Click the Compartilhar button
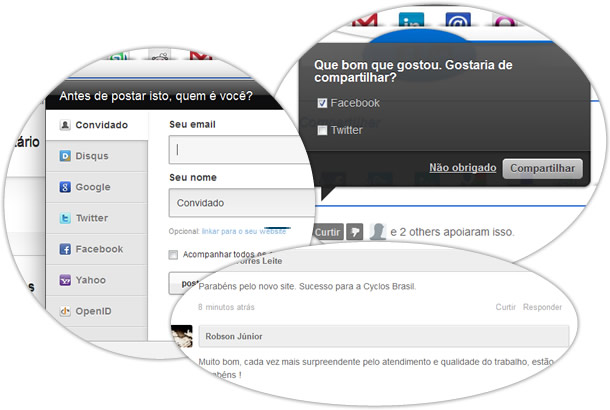Image resolution: width=610 pixels, height=410 pixels. coord(542,168)
